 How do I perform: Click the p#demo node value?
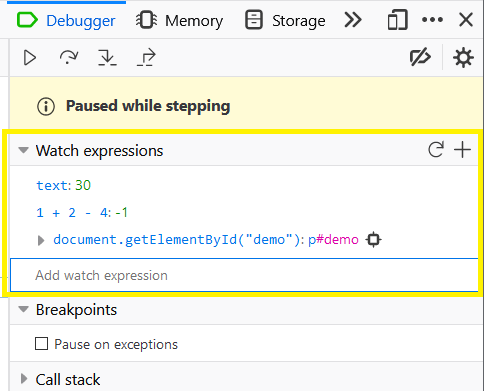[x=333, y=240]
